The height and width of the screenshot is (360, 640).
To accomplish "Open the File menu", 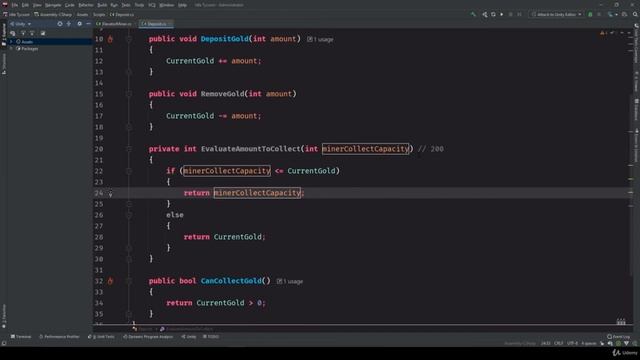I will tap(15, 5).
